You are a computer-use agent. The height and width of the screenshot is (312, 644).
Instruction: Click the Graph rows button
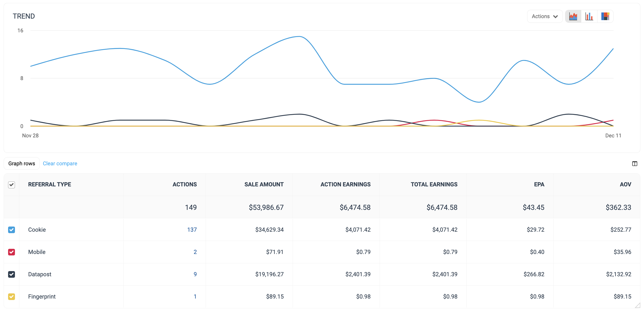click(x=22, y=163)
